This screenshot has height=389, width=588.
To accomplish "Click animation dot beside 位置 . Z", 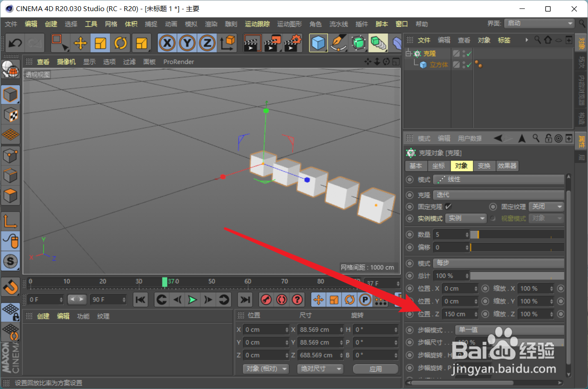I will pyautogui.click(x=410, y=314).
